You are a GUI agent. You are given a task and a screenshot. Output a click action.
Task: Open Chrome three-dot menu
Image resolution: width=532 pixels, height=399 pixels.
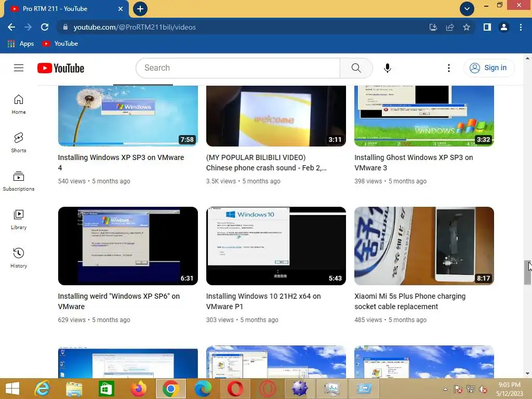pos(521,27)
